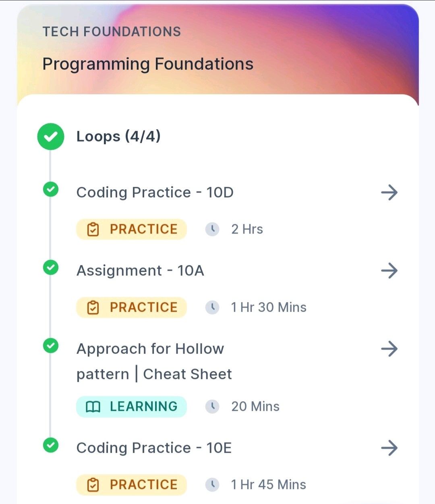The width and height of the screenshot is (435, 504).
Task: Click the green check beside Approach for Hollow
Action: (x=51, y=346)
